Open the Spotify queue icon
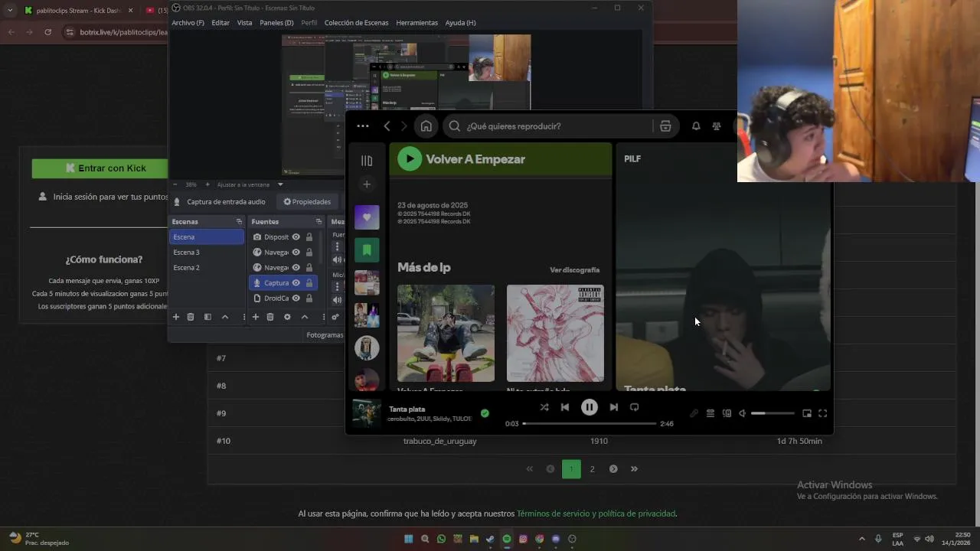980x551 pixels. pyautogui.click(x=710, y=413)
